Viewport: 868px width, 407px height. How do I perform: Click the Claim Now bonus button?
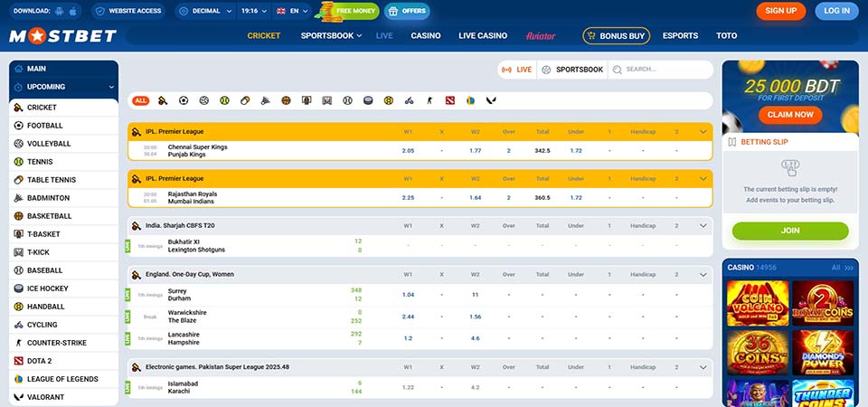point(790,115)
